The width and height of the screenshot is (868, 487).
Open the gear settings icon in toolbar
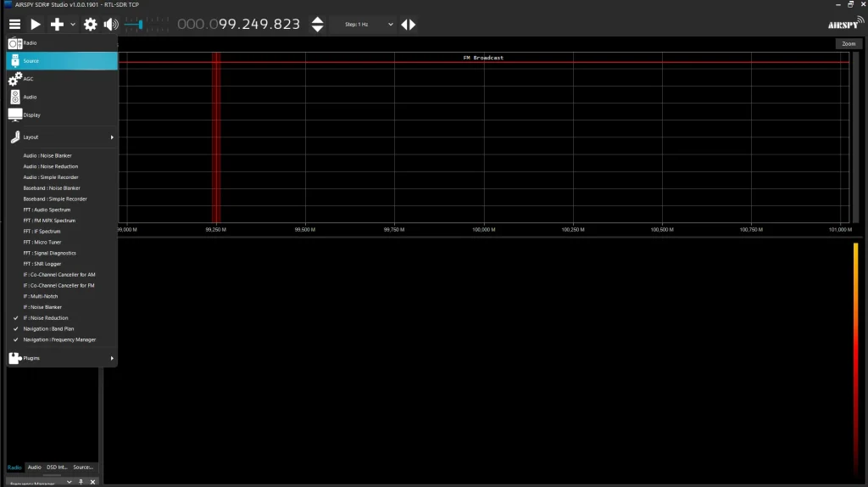coord(90,25)
